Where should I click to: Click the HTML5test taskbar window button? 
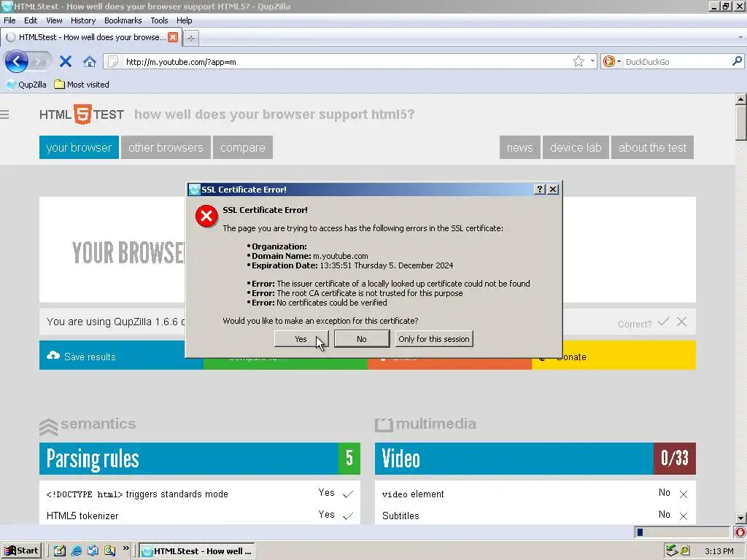point(197,551)
